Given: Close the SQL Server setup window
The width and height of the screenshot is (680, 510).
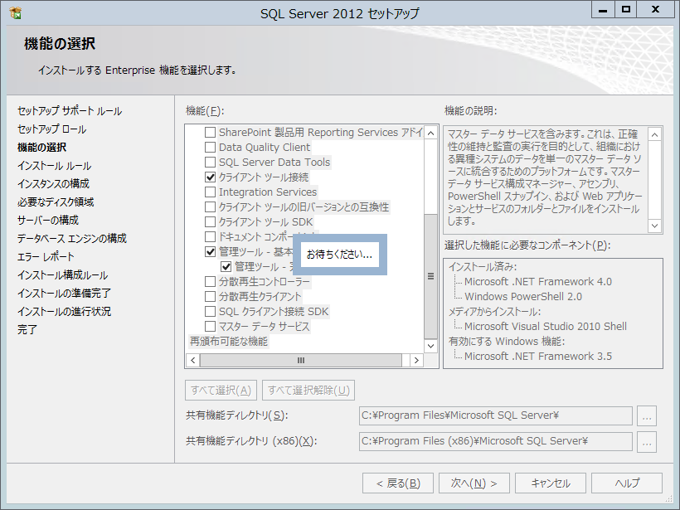Looking at the screenshot, I should [655, 10].
